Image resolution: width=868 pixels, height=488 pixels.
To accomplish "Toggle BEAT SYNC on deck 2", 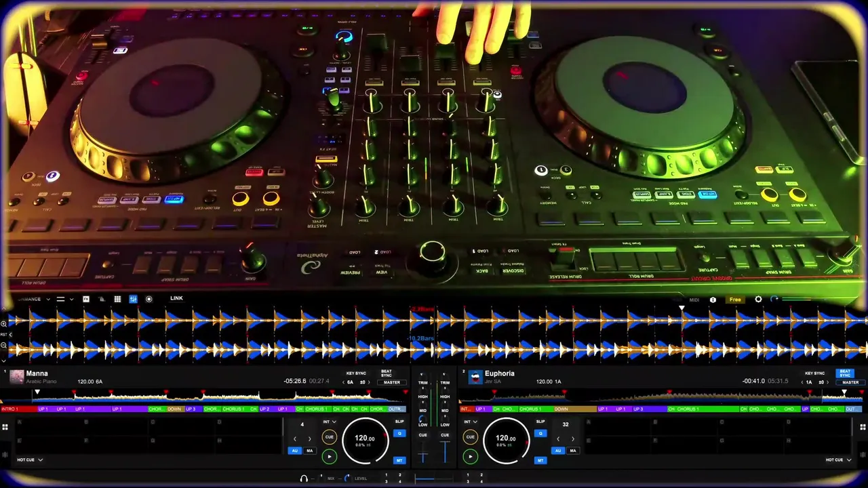I will (x=845, y=373).
